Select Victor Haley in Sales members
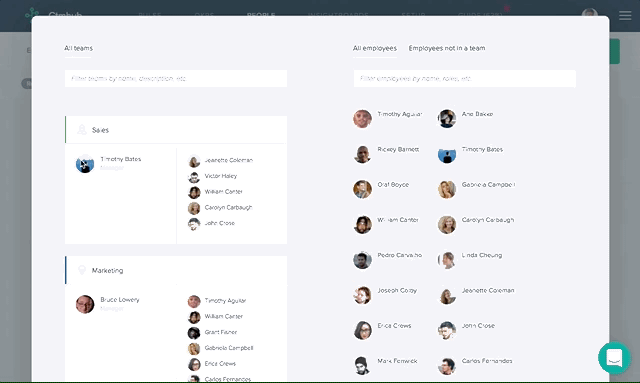 click(x=212, y=176)
